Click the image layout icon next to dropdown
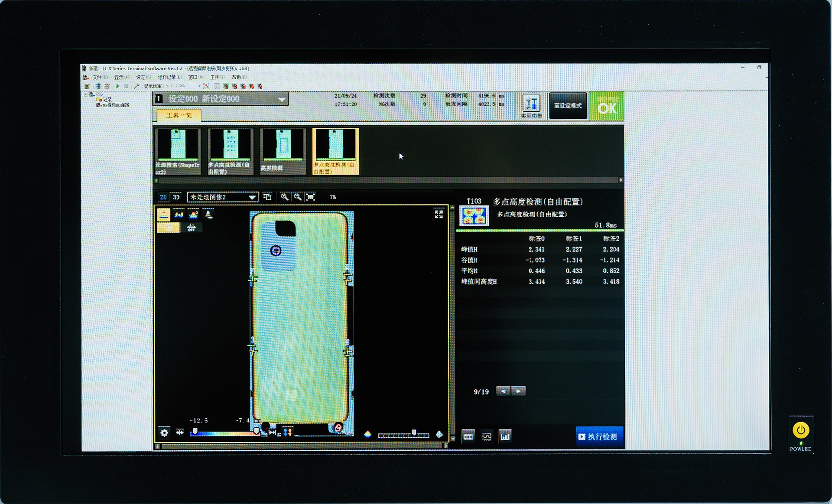 267,197
